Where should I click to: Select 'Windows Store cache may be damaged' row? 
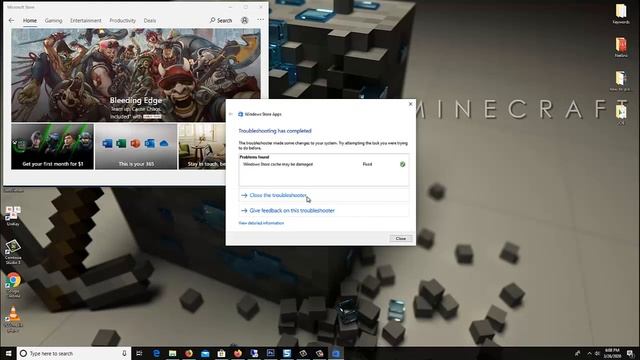324,164
